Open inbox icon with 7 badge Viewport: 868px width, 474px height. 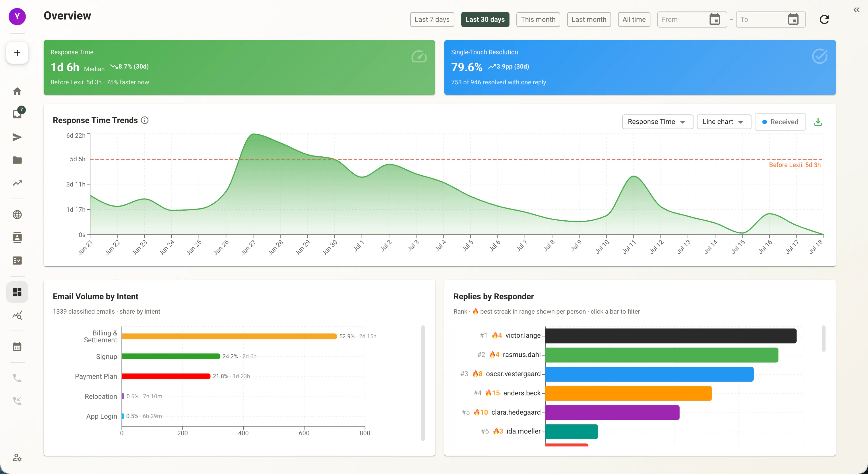17,114
